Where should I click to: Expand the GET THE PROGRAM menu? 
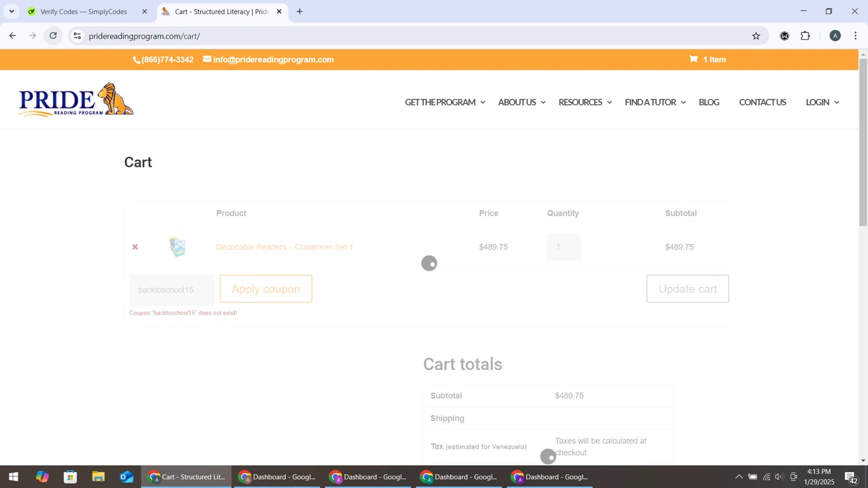pyautogui.click(x=445, y=102)
